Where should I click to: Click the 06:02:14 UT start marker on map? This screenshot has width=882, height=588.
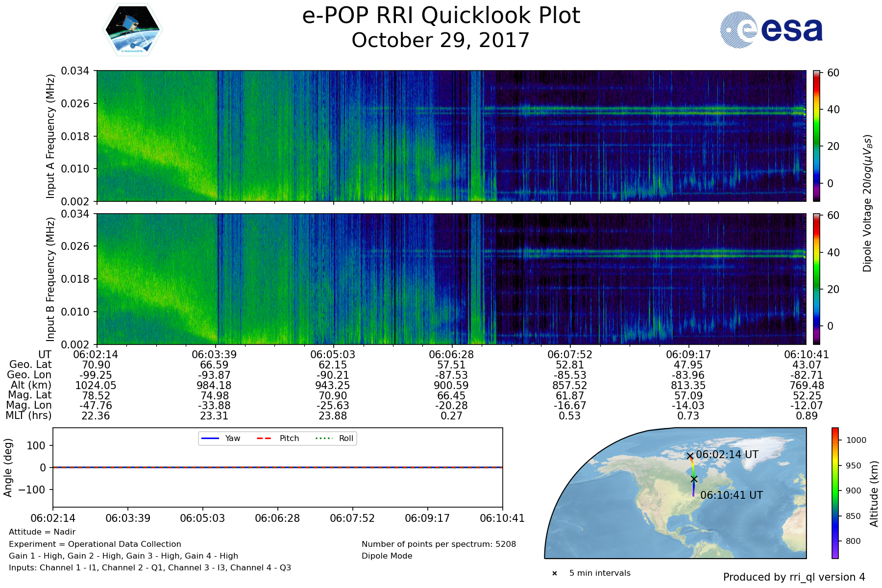coord(690,456)
